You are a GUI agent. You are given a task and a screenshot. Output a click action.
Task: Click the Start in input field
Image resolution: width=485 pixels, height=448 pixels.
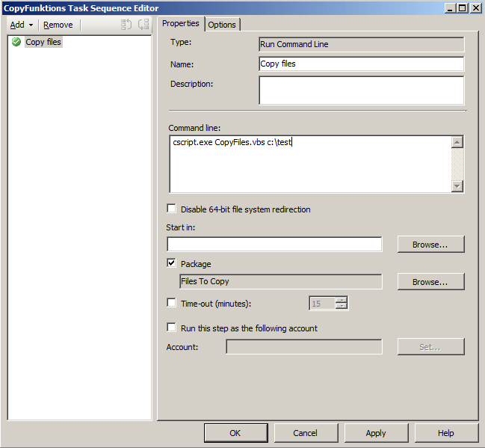tap(274, 245)
